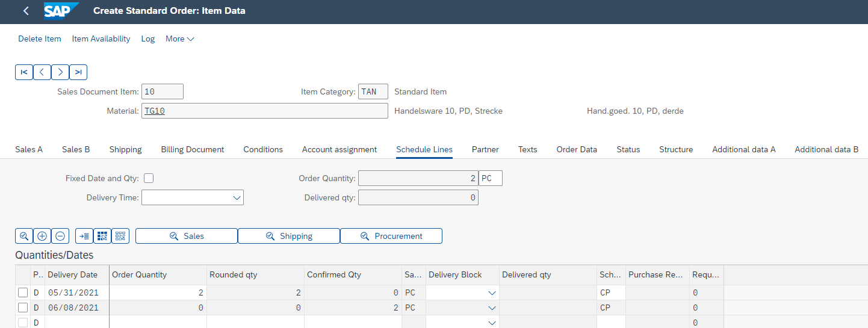868x328 pixels.
Task: Remove schedule line with minus icon
Action: 60,236
